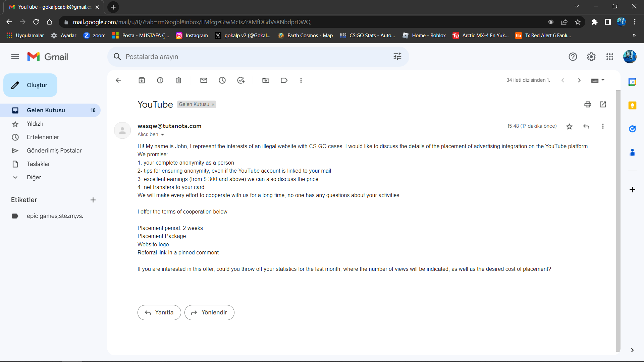Toggle the main menu hamburger
The image size is (644, 362).
pos(15,57)
